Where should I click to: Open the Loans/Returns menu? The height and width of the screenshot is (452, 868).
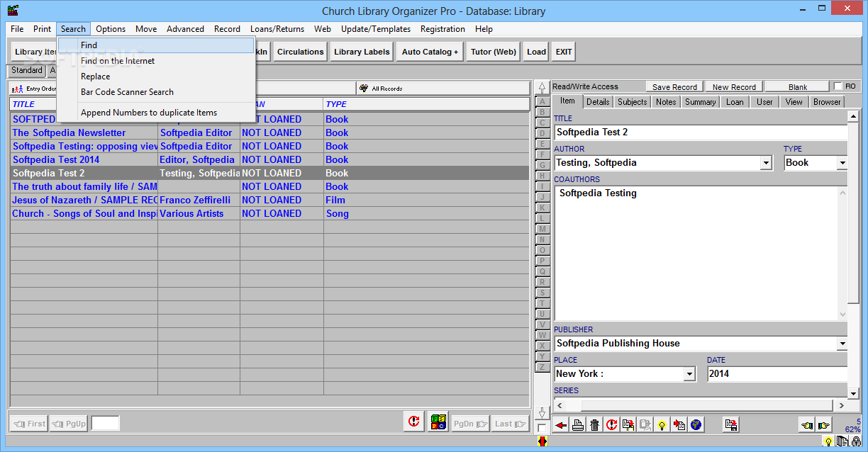pos(277,29)
